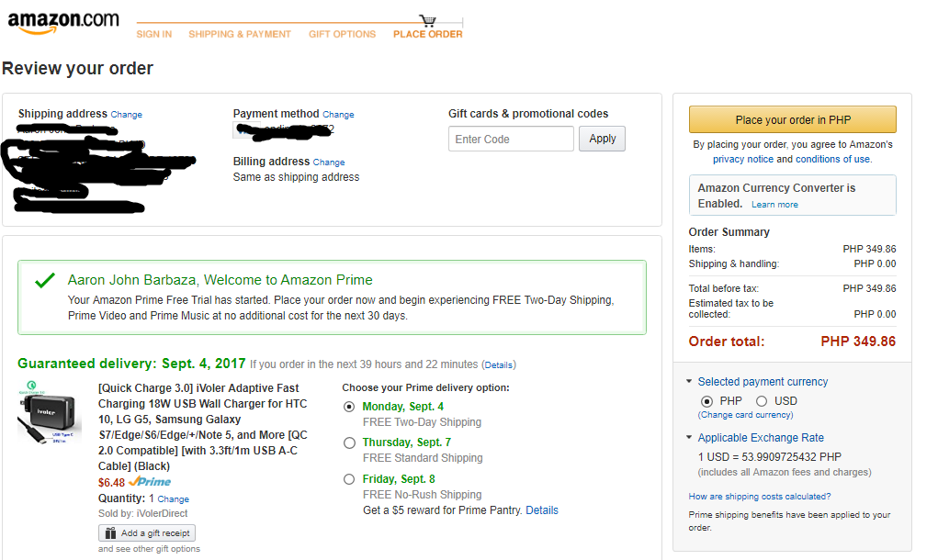The image size is (938, 560).
Task: Click the Amazon.com logo
Action: (x=63, y=21)
